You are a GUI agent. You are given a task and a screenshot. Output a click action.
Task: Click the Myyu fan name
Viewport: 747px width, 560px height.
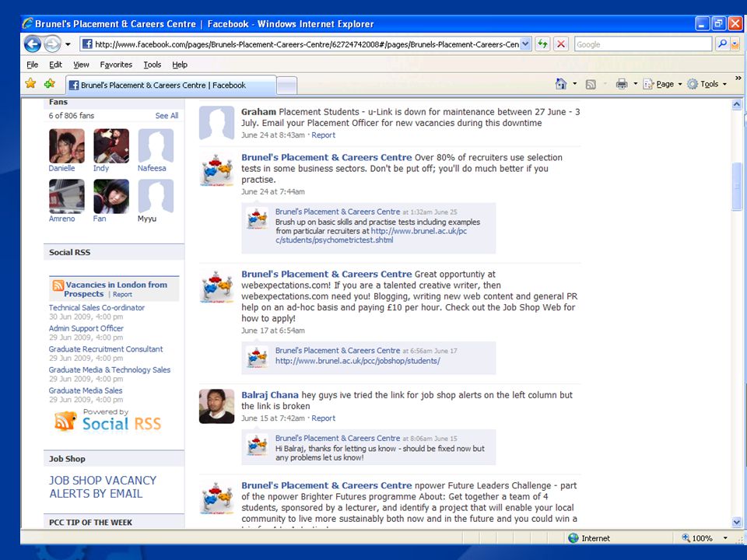click(x=147, y=219)
